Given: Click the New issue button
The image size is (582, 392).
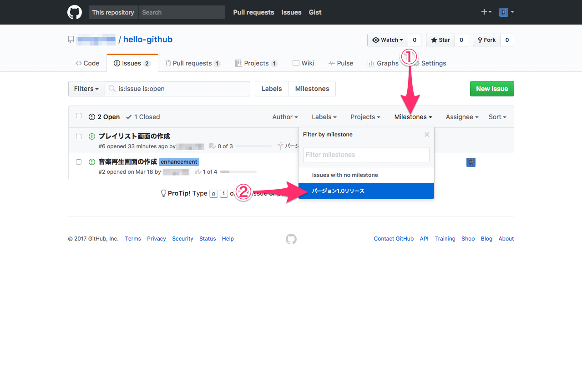Looking at the screenshot, I should (x=491, y=89).
